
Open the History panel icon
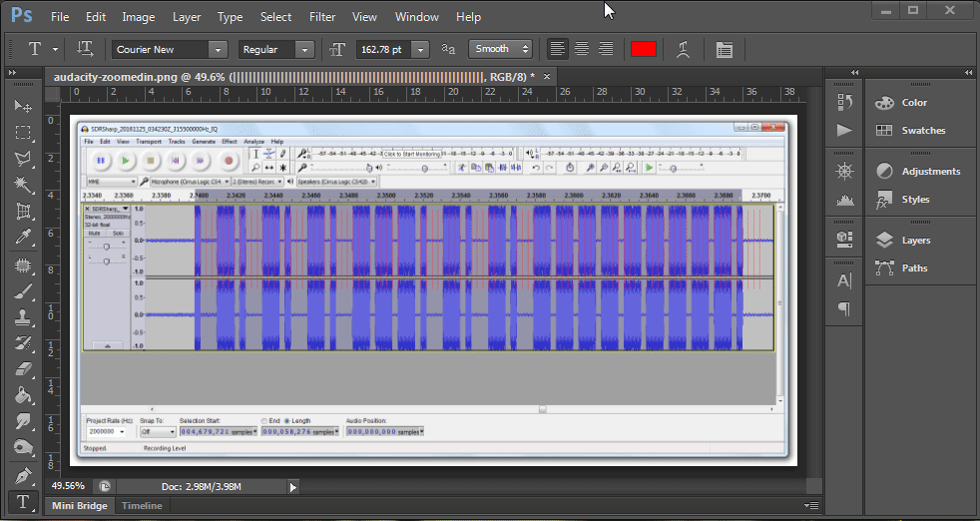844,102
